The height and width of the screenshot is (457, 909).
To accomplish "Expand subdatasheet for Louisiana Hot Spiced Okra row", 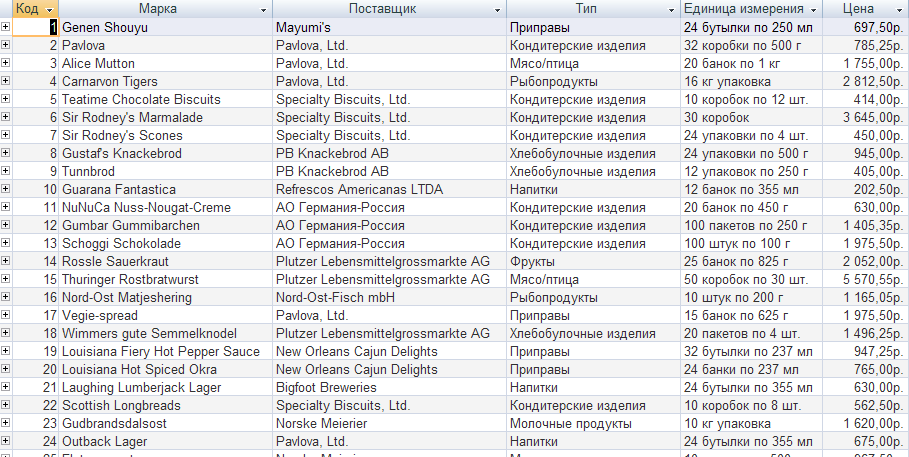I will coord(6,368).
